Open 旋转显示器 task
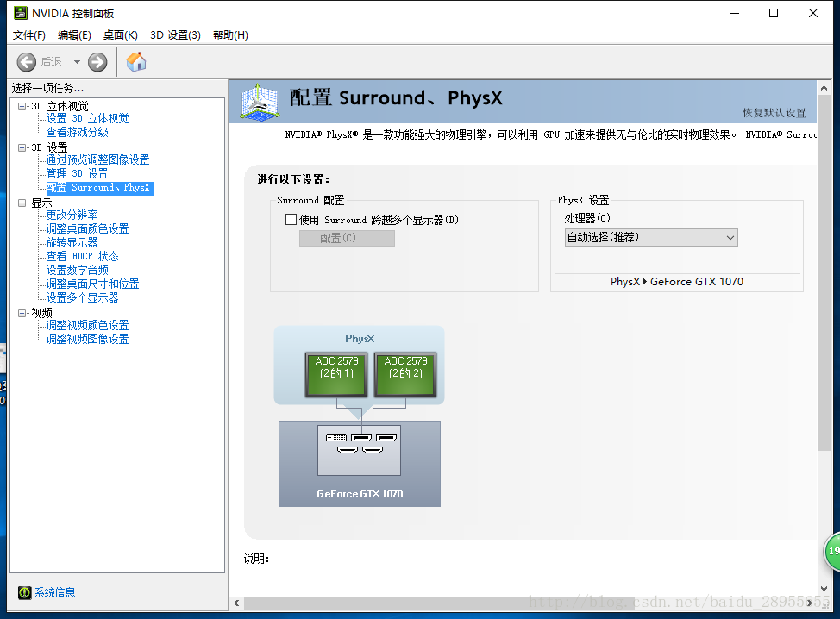Screen dimensions: 840x619 click(x=72, y=242)
